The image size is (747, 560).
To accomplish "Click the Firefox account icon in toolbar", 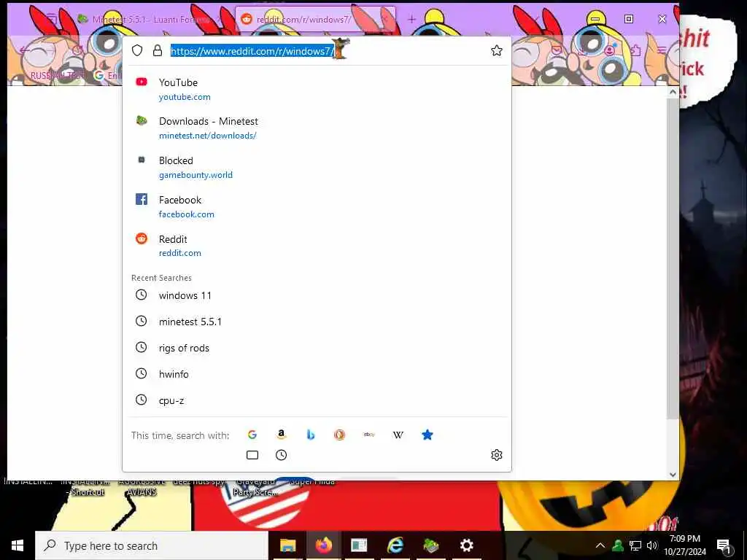I will (x=610, y=50).
